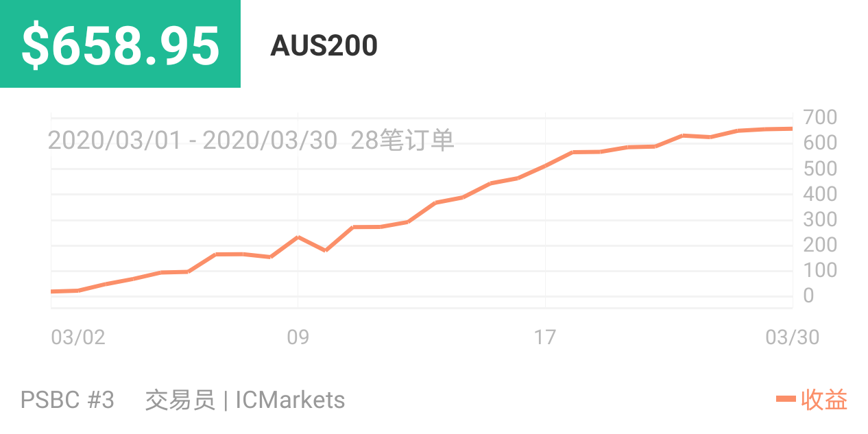
Task: Click the 09 x-axis date label
Action: (298, 337)
